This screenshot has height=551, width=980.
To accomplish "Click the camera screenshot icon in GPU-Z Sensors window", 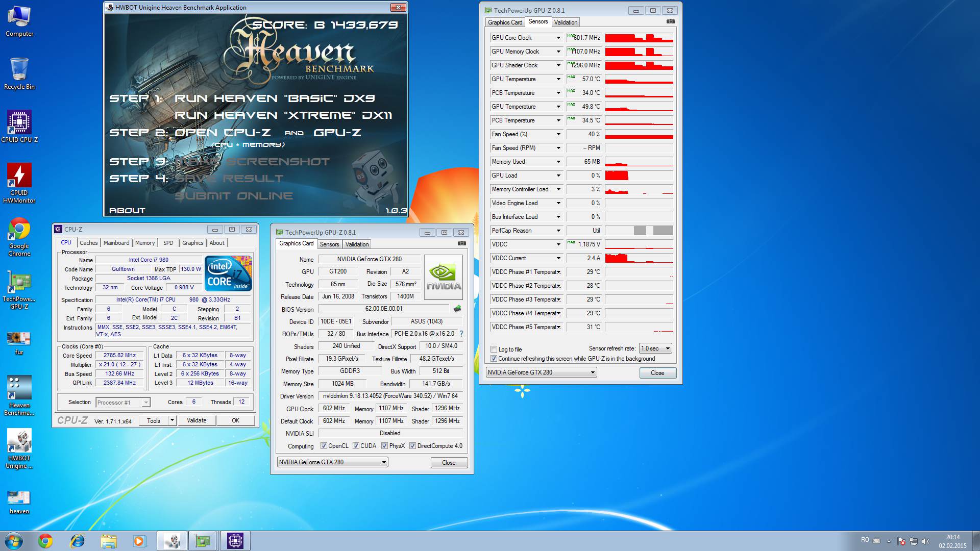I will click(671, 21).
